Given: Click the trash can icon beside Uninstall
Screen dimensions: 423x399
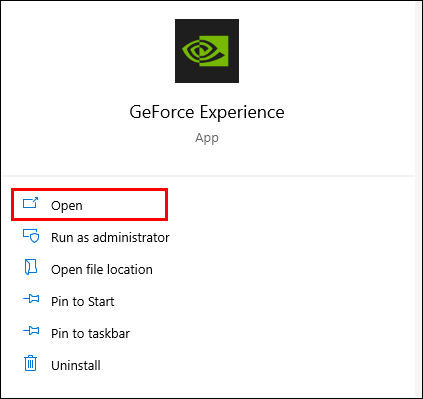Looking at the screenshot, I should click(x=31, y=363).
